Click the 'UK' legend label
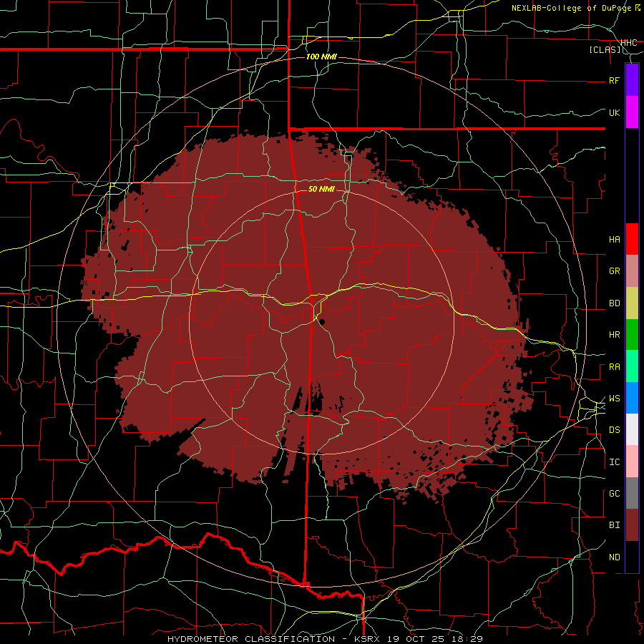The width and height of the screenshot is (644, 644). [615, 113]
